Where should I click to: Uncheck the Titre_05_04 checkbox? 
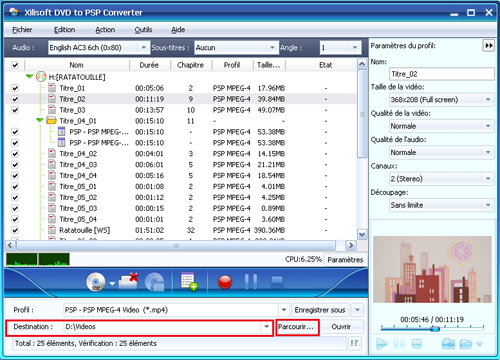(15, 219)
